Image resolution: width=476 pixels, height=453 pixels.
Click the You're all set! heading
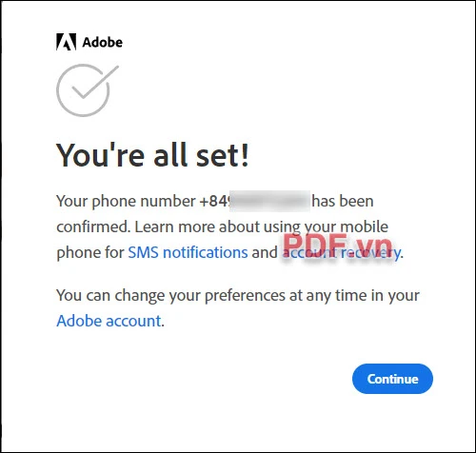click(x=152, y=155)
